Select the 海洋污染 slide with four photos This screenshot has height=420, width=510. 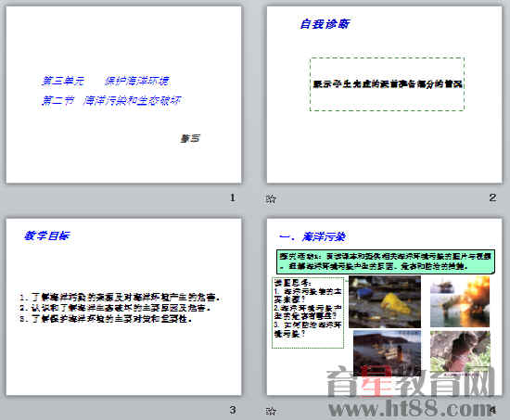[x=385, y=307]
